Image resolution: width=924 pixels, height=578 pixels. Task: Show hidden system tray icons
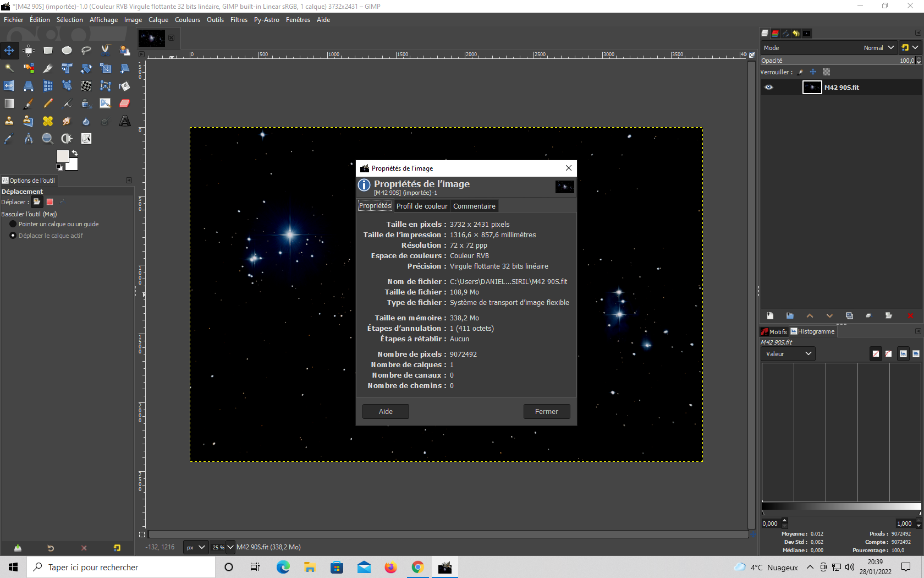coord(810,567)
